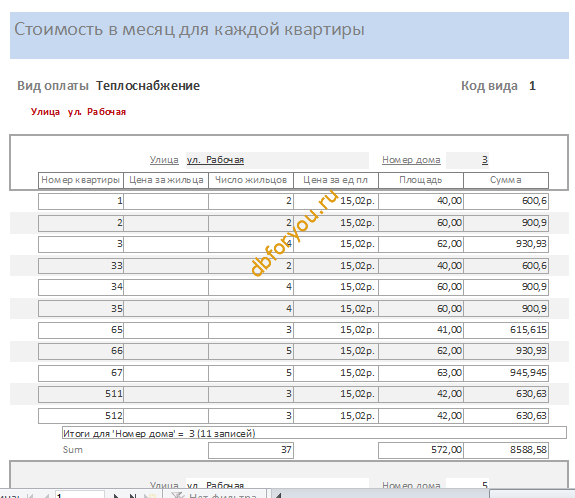Go to the first page arrow
The height and width of the screenshot is (498, 575).
pos(30,496)
